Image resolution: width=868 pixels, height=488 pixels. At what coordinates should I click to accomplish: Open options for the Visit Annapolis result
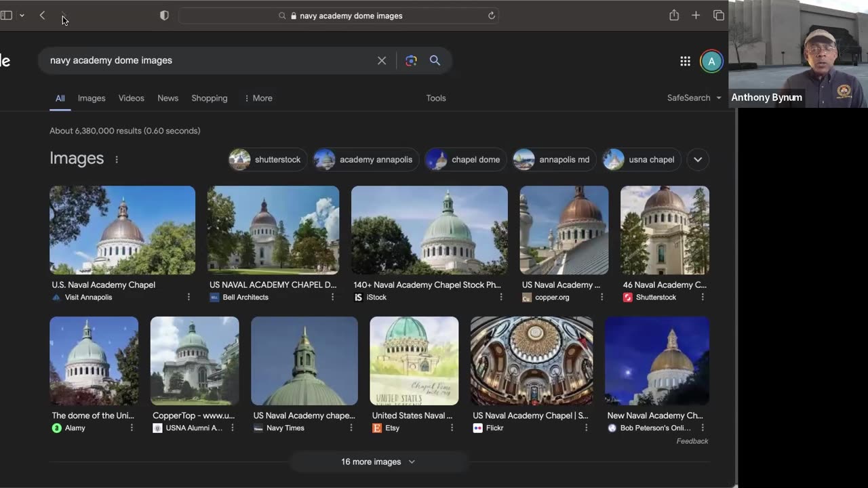189,297
